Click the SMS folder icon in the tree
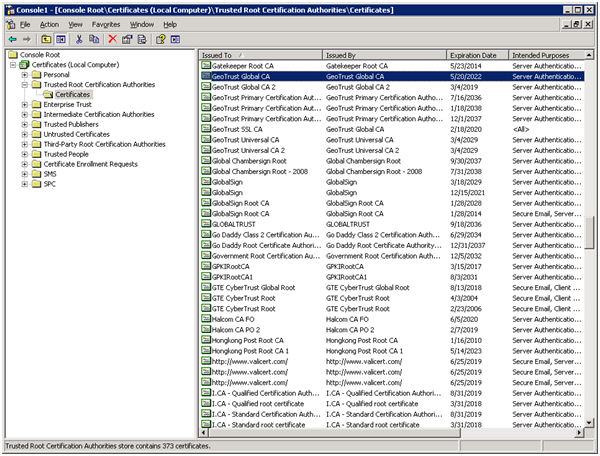 37,174
